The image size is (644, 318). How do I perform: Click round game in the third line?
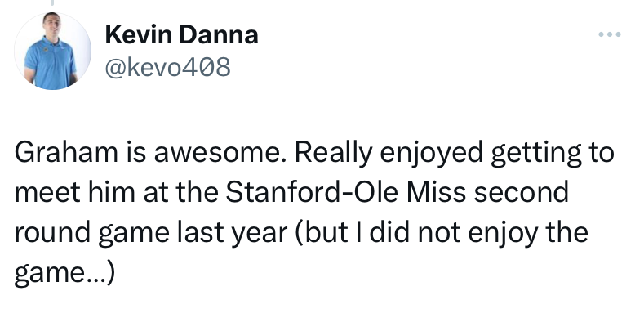click(x=92, y=233)
